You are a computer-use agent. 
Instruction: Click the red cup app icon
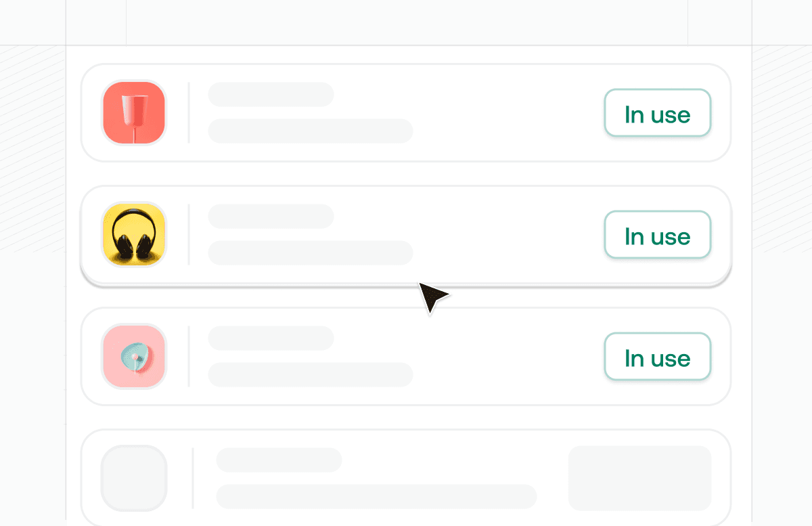point(134,112)
